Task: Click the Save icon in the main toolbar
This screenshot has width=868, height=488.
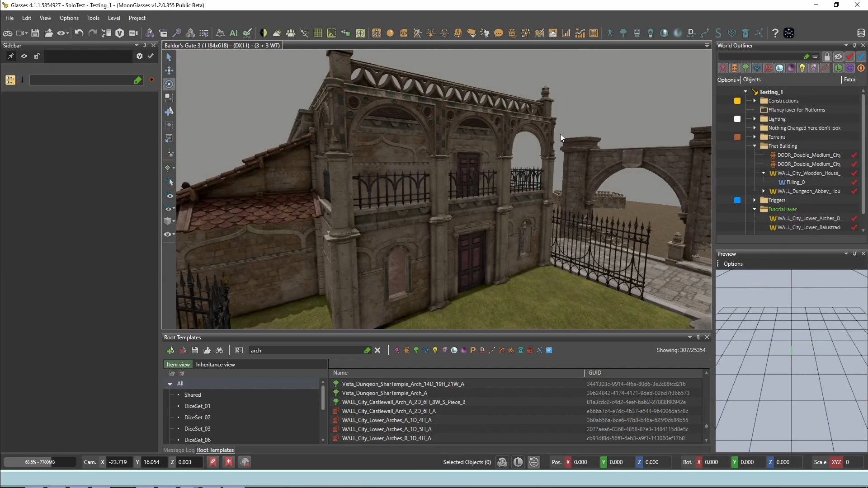Action: point(35,33)
